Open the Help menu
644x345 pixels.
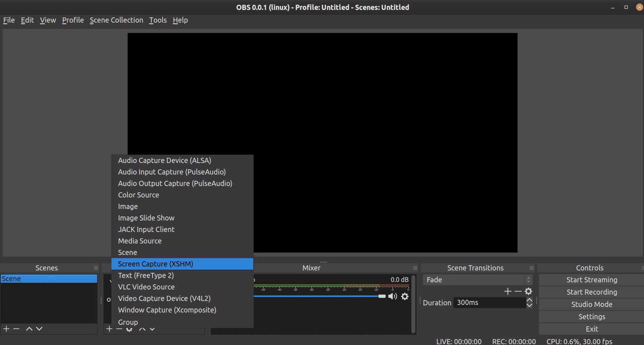[x=180, y=20]
